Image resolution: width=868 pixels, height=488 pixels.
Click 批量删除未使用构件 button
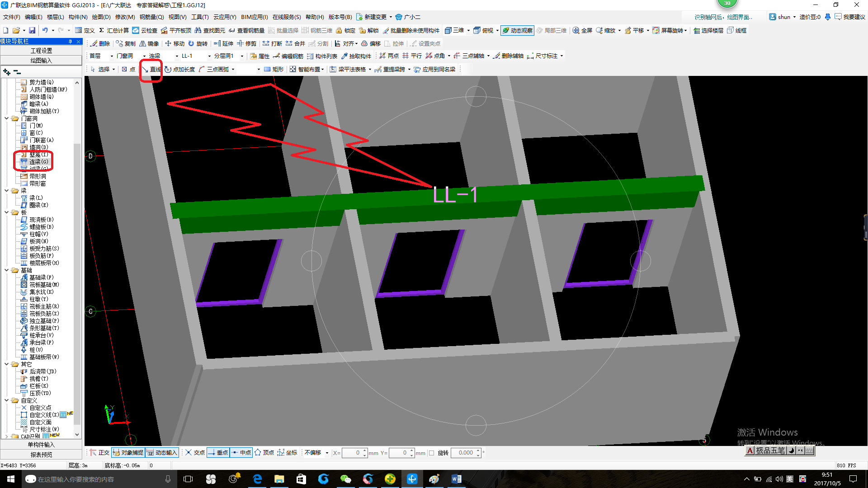pyautogui.click(x=411, y=30)
